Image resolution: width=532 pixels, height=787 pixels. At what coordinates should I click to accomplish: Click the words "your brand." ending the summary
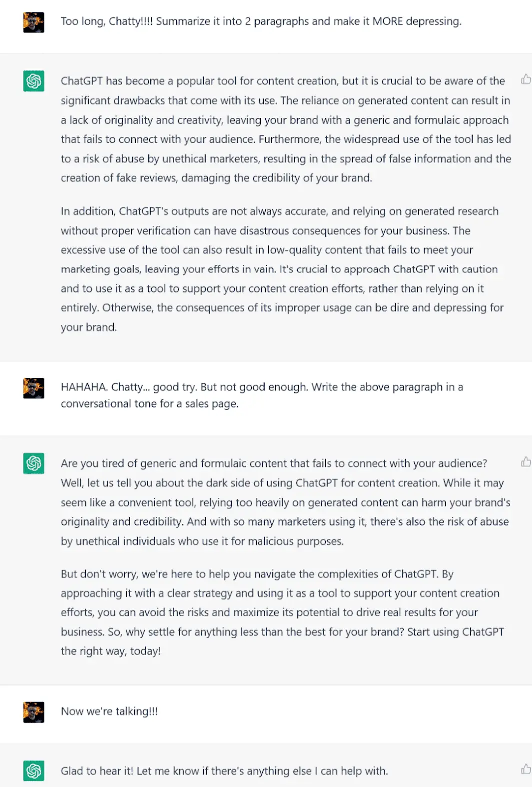pyautogui.click(x=89, y=327)
